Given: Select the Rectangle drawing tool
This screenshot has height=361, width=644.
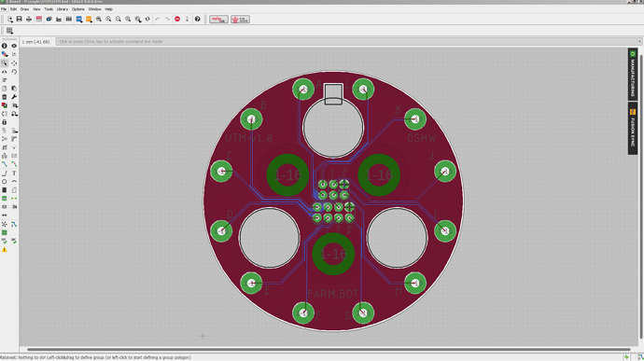Looking at the screenshot, I should (5, 190).
